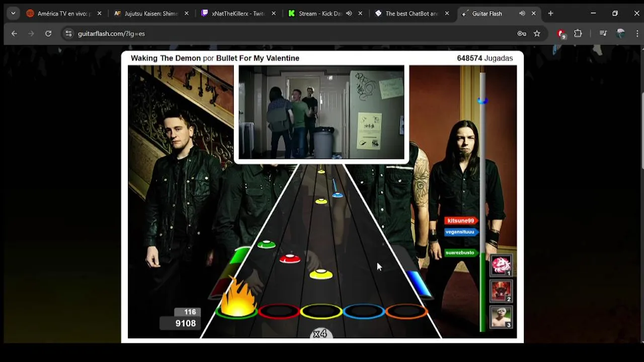This screenshot has height=362, width=644.
Task: Click the music video thumbnail
Action: [321, 112]
